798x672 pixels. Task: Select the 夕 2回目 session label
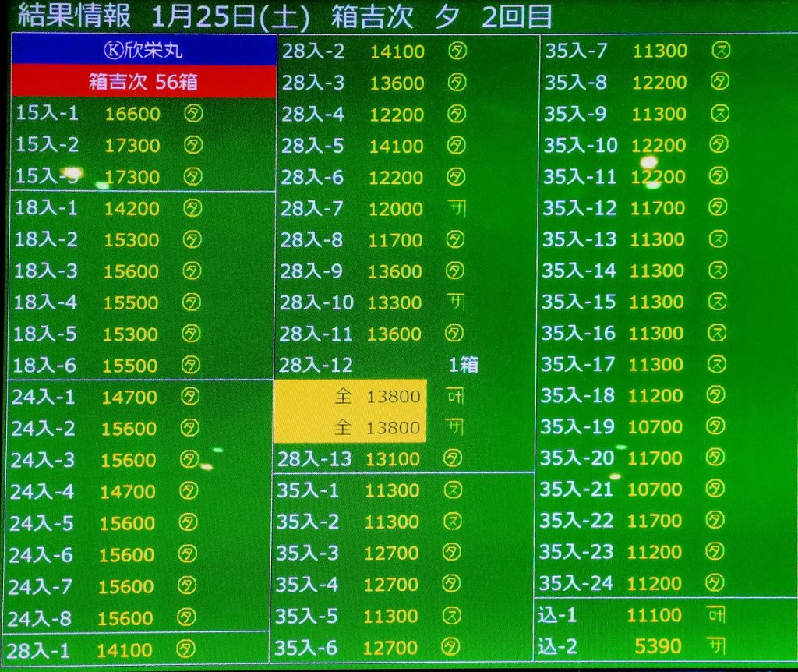(493, 16)
